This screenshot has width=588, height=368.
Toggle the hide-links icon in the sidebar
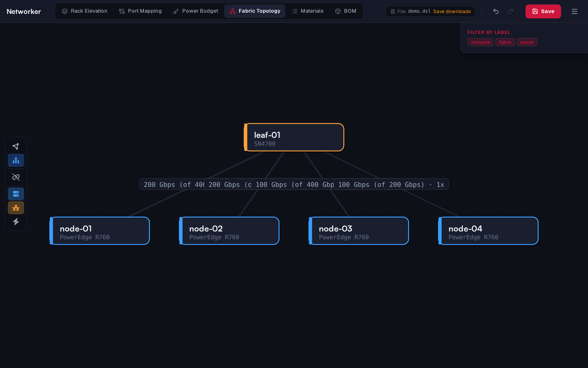(16, 177)
